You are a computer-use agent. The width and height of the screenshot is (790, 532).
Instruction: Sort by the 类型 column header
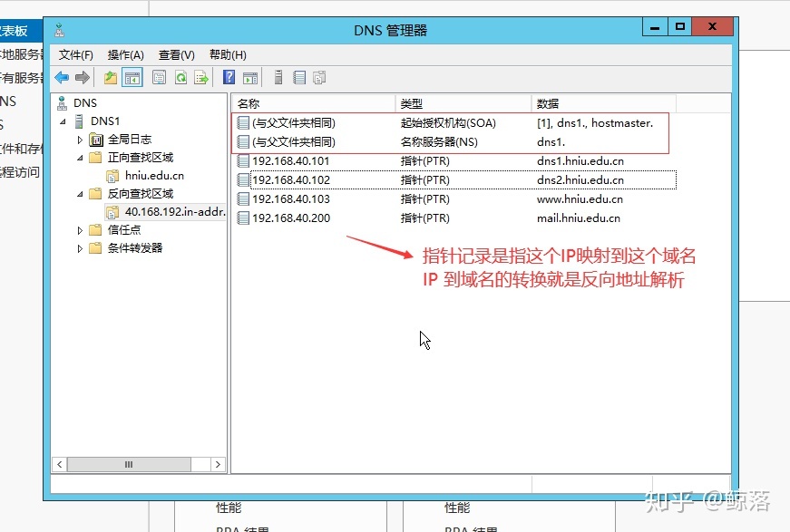click(x=463, y=103)
